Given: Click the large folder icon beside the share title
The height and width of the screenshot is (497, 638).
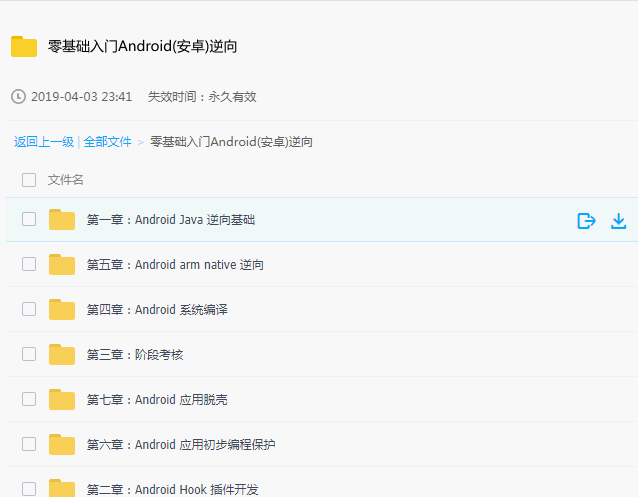Looking at the screenshot, I should pos(24,46).
